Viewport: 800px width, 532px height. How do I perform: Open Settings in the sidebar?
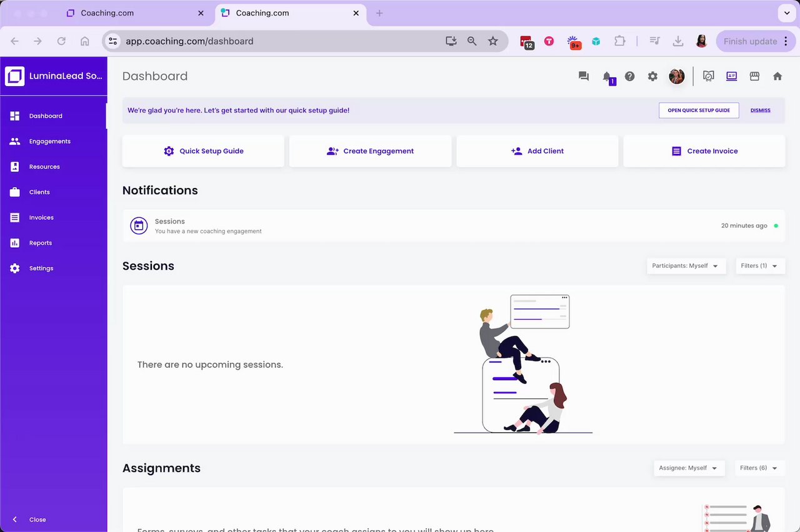(54, 268)
